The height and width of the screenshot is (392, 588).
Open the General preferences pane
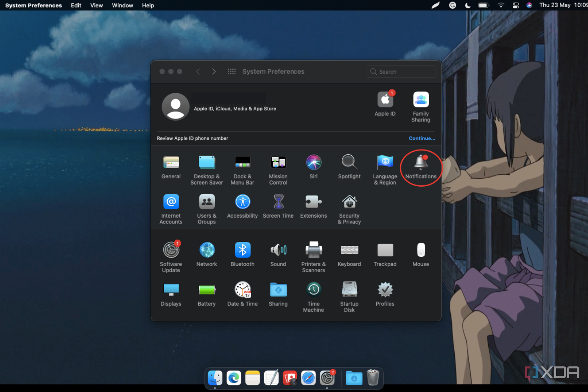171,163
